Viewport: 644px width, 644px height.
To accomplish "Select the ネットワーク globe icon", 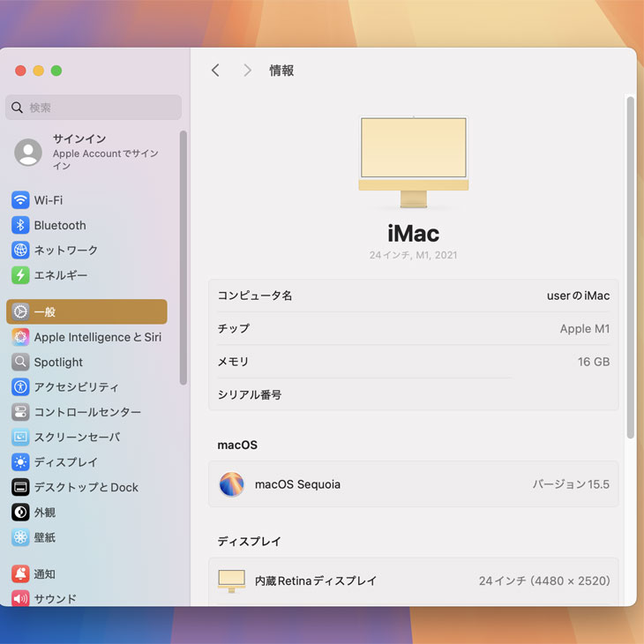I will point(20,251).
